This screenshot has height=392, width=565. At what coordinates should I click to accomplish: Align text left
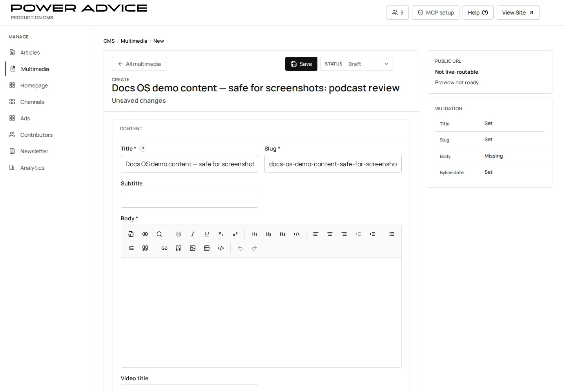tap(316, 234)
